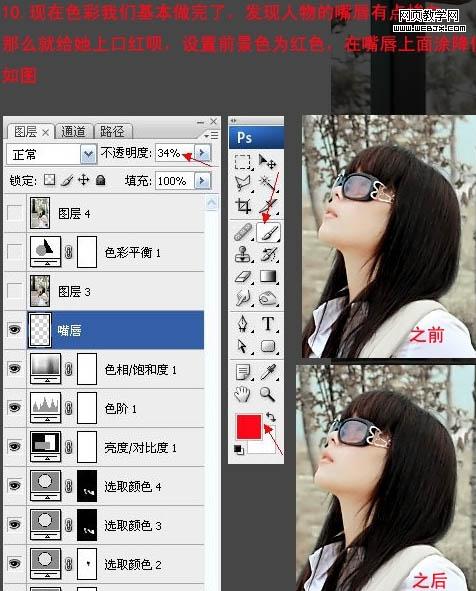Viewport: 476px width, 591px height.
Task: Select the Zoom tool
Action: (267, 394)
